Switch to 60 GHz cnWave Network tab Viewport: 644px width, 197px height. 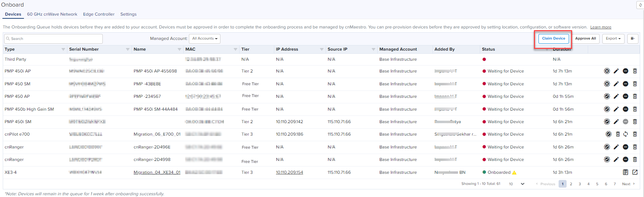[x=52, y=14]
